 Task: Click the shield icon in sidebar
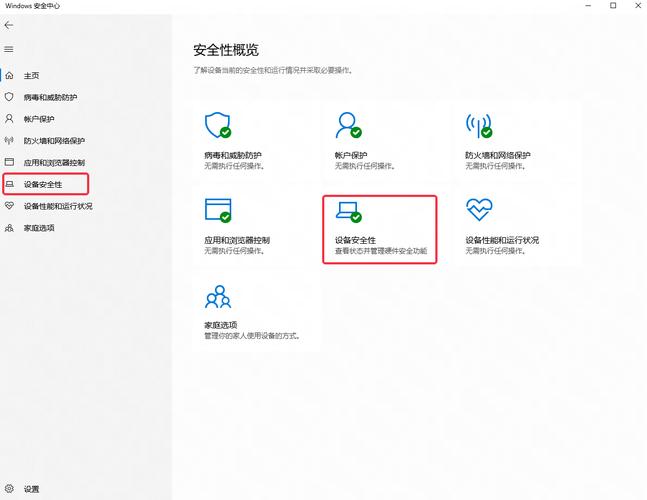pyautogui.click(x=9, y=97)
